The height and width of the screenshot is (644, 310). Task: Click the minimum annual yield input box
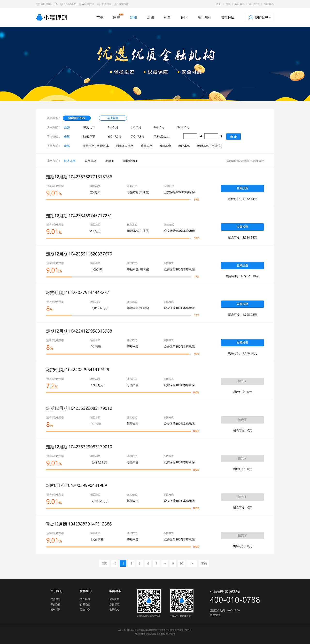coord(190,136)
